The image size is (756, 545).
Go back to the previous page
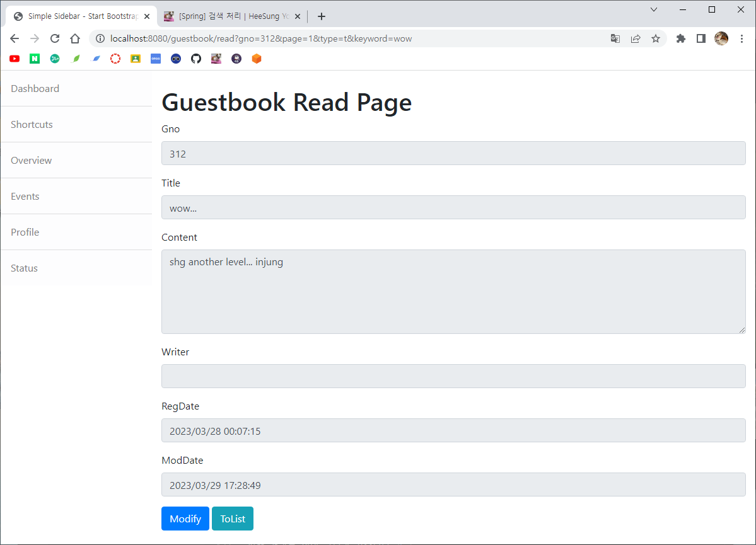click(x=15, y=38)
